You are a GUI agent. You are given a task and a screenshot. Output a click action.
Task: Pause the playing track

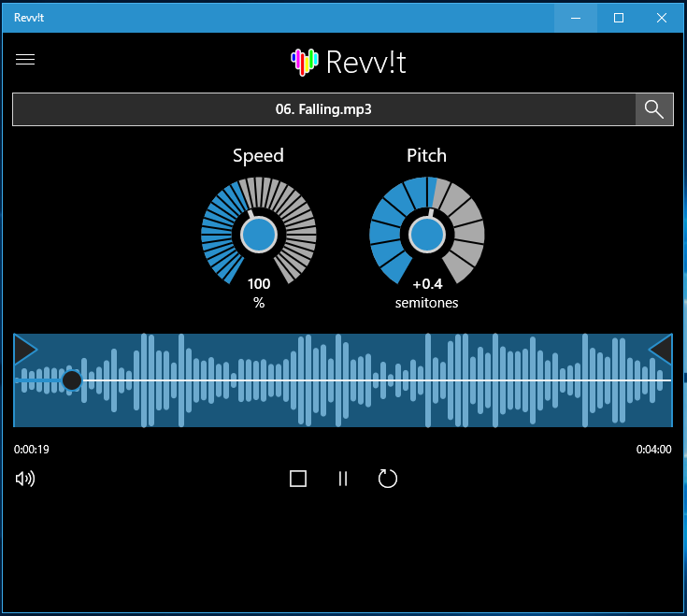343,479
